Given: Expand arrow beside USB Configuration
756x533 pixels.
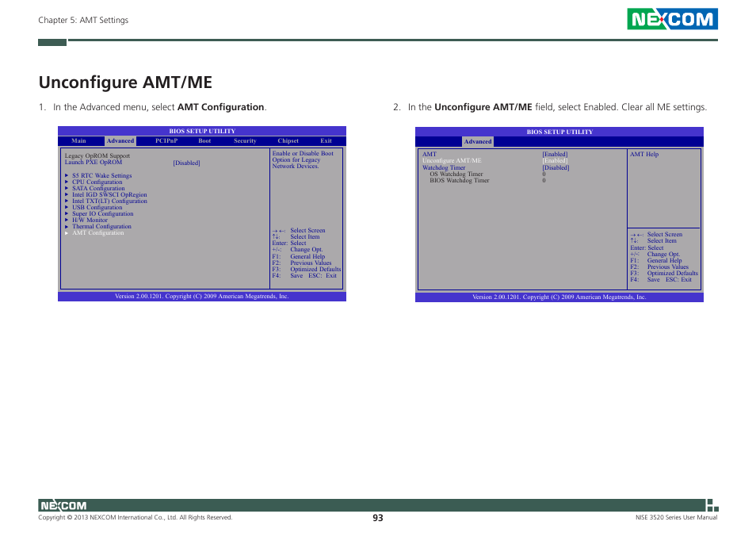Looking at the screenshot, I should 67,207.
